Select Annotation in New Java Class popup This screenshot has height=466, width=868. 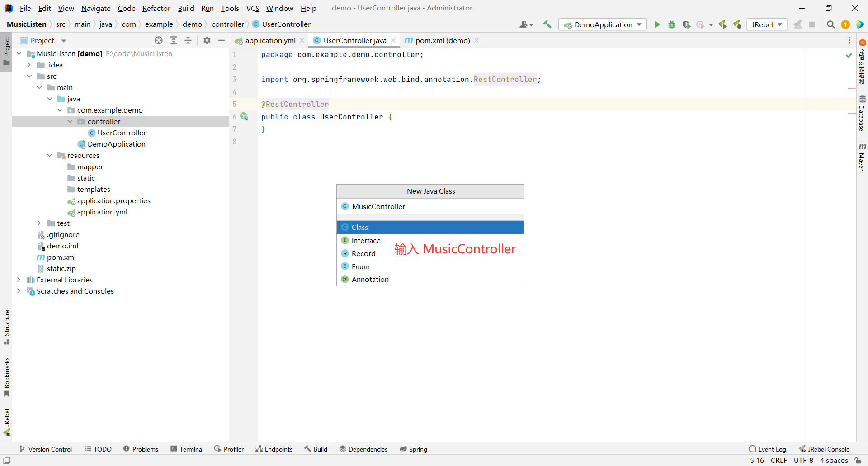pos(430,279)
